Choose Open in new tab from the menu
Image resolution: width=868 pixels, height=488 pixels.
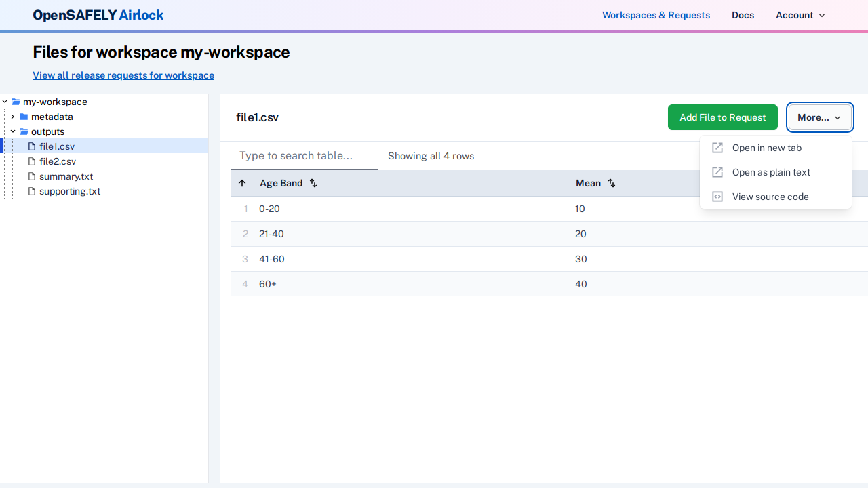pos(766,148)
